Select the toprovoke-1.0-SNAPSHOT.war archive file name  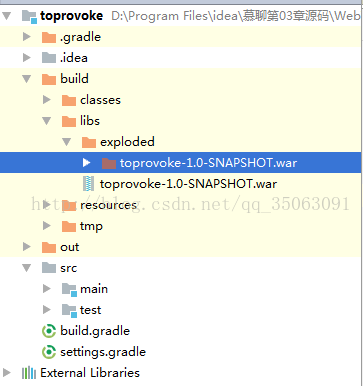(188, 184)
